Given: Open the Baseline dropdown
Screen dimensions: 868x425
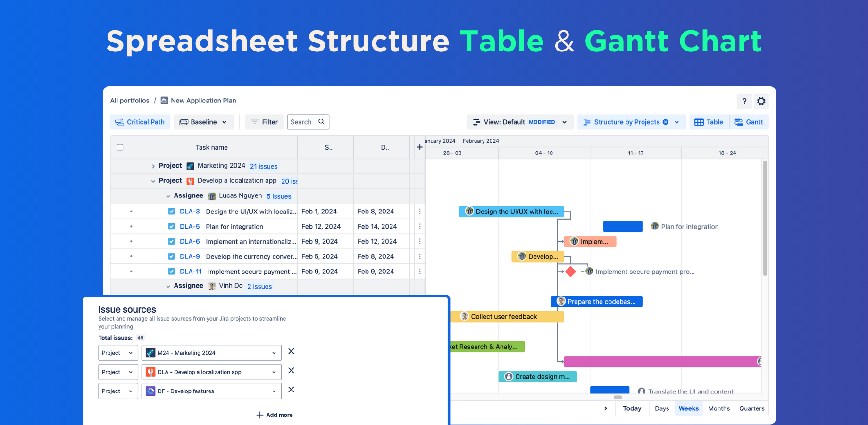Looking at the screenshot, I should pyautogui.click(x=203, y=122).
